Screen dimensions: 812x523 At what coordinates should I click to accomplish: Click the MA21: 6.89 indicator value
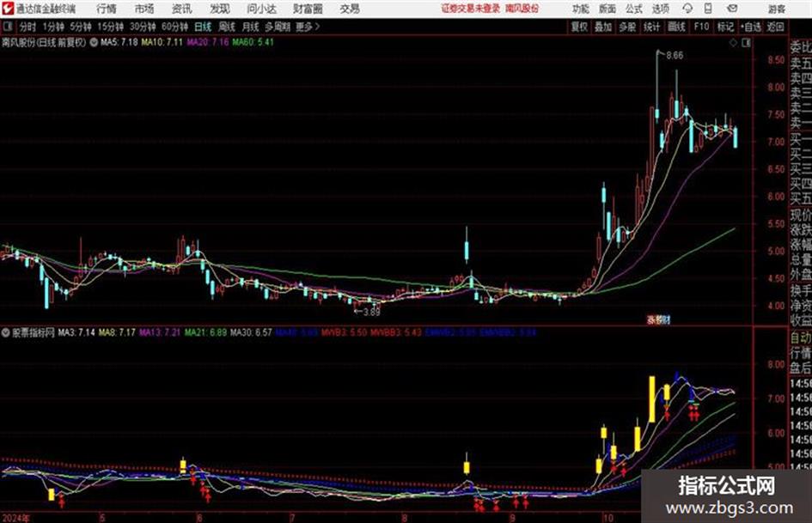pyautogui.click(x=205, y=332)
